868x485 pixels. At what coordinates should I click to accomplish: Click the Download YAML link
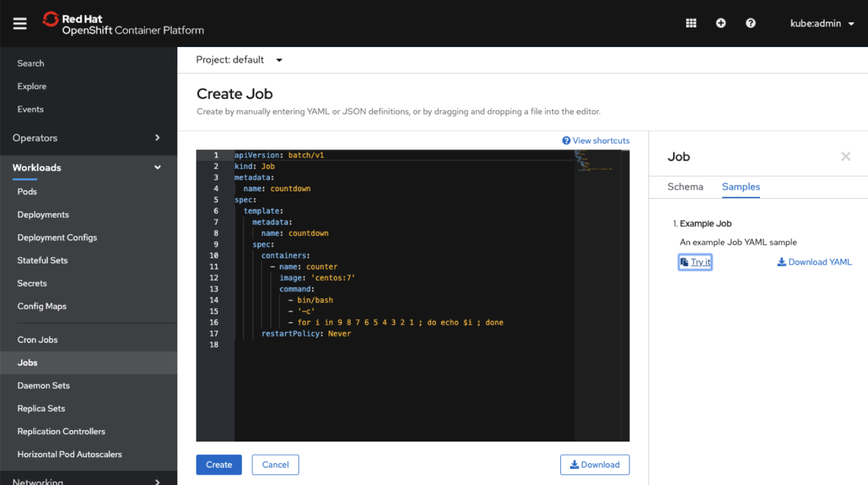(x=814, y=262)
